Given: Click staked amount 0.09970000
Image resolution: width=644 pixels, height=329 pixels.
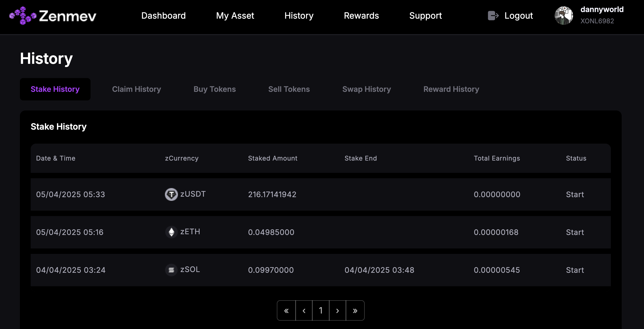Looking at the screenshot, I should 271,270.
